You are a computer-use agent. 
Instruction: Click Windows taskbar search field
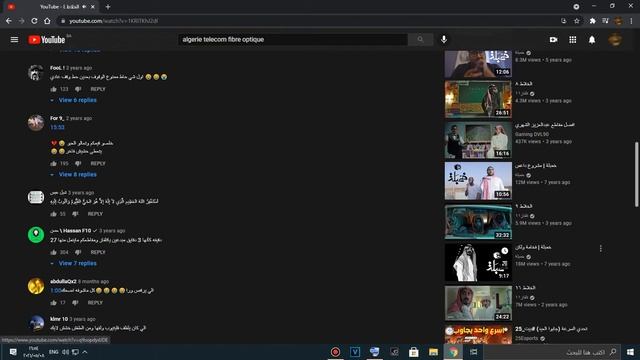(552, 352)
